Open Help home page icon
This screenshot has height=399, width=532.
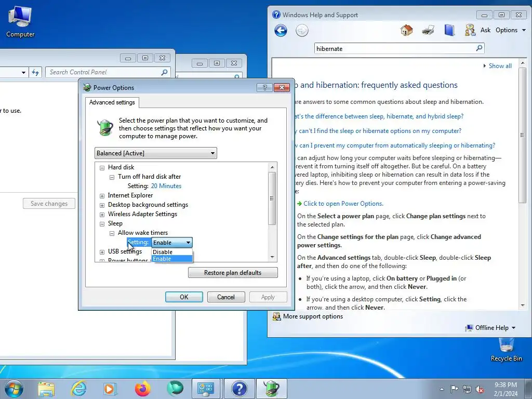point(406,30)
